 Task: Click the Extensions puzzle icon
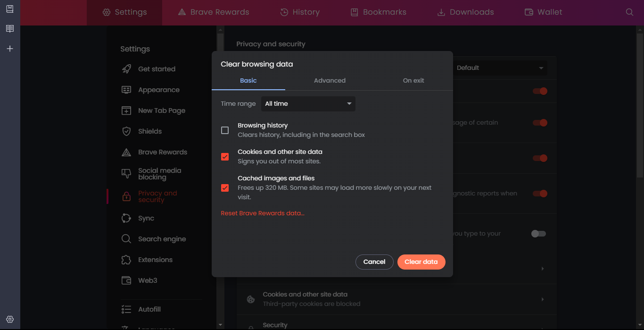coord(126,260)
